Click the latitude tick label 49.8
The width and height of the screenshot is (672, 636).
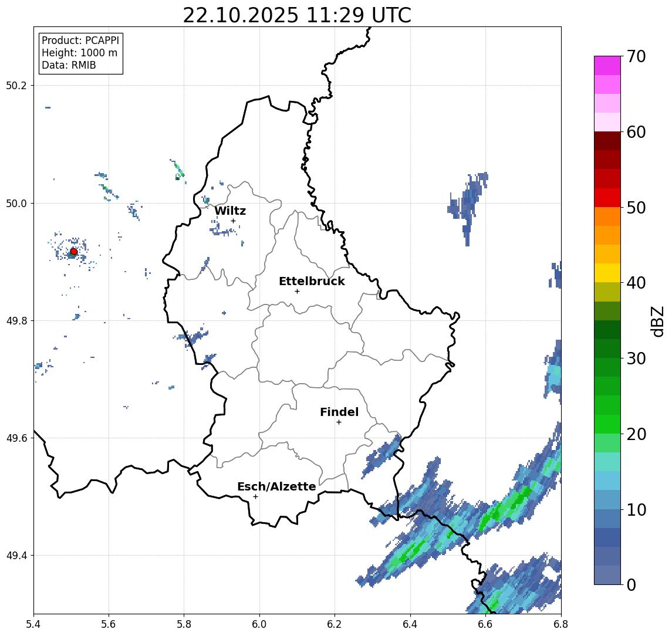click(16, 320)
